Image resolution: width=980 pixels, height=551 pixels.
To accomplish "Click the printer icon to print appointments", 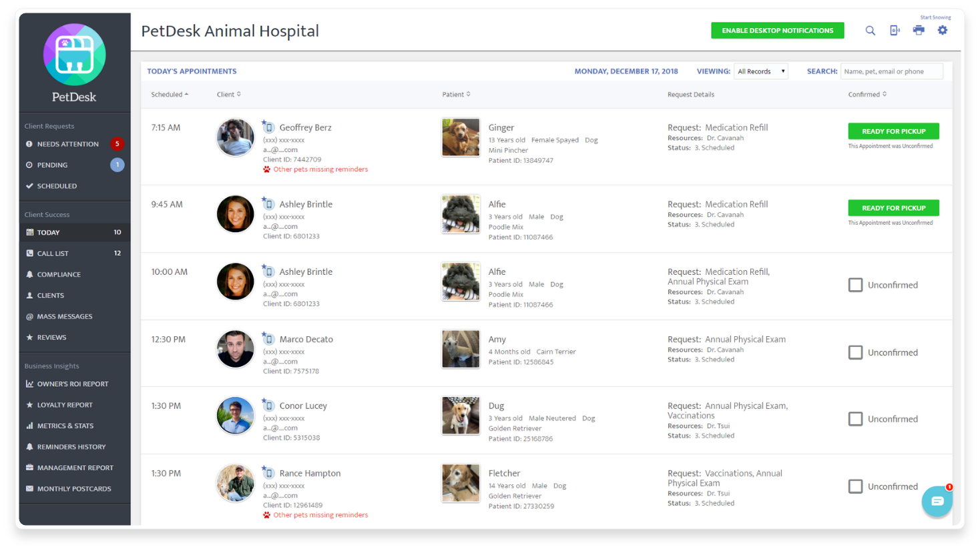I will [919, 30].
